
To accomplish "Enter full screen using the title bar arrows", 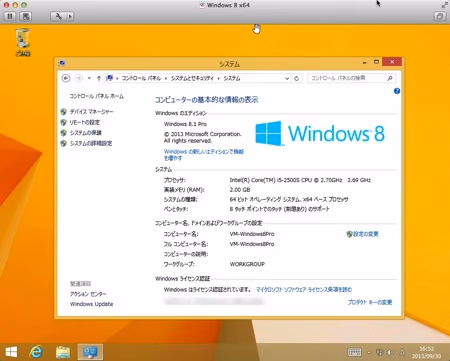I will tap(444, 5).
